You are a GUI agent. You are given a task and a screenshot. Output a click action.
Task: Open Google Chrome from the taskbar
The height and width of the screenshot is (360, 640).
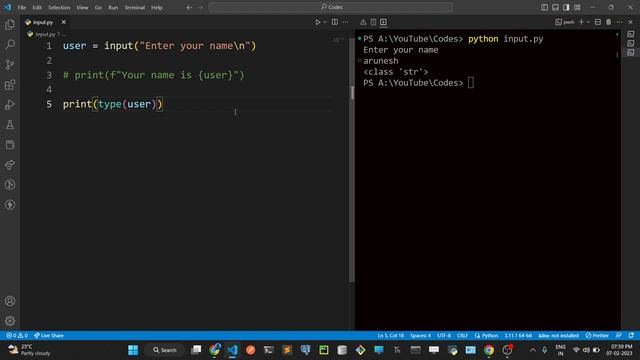tap(489, 350)
